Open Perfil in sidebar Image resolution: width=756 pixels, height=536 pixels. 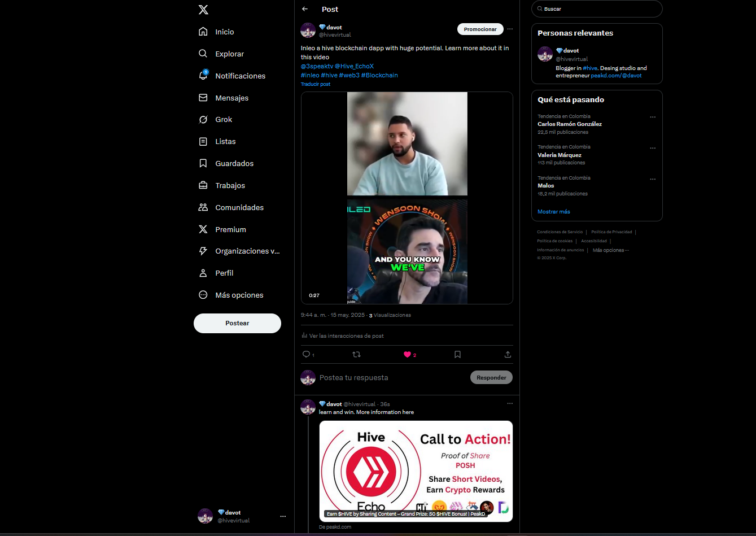[x=216, y=273]
